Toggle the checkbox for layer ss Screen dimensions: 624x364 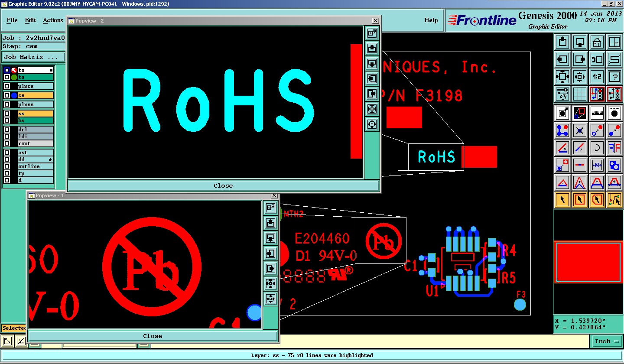[7, 114]
